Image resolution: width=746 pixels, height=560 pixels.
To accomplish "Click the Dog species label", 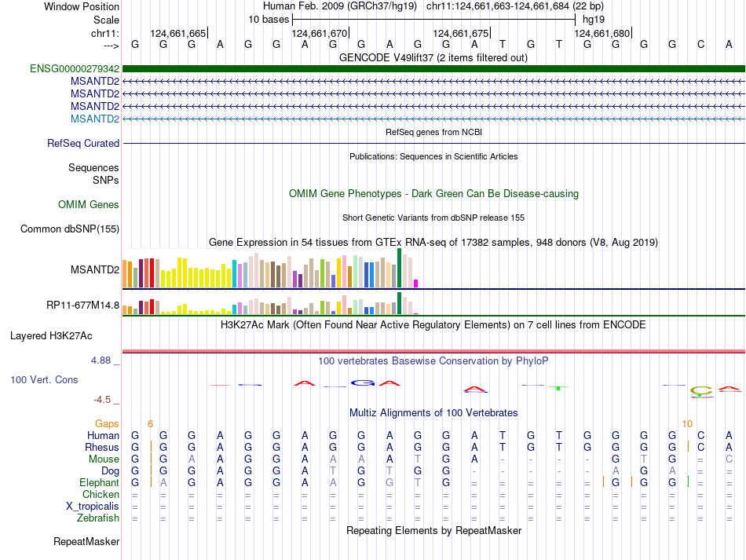I will click(110, 471).
